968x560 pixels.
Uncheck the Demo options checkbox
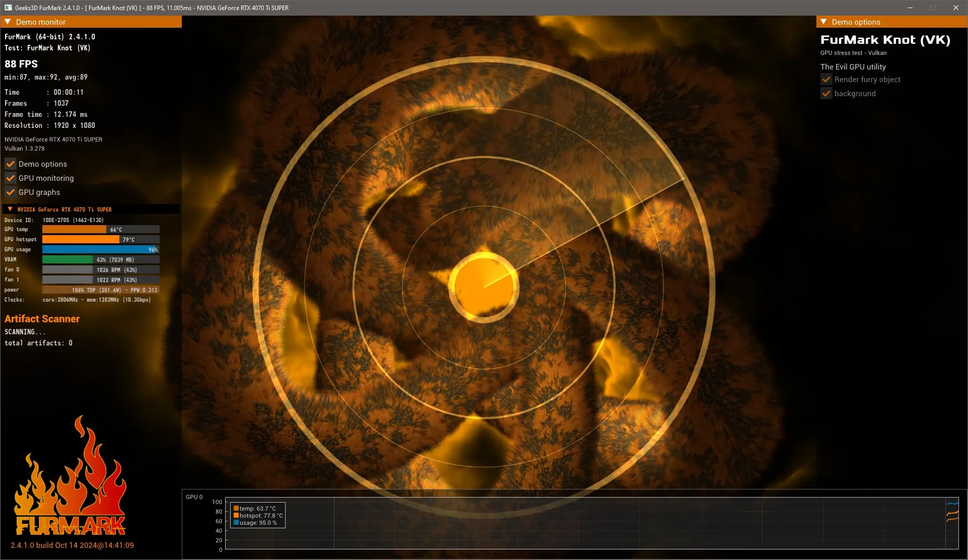coord(11,164)
